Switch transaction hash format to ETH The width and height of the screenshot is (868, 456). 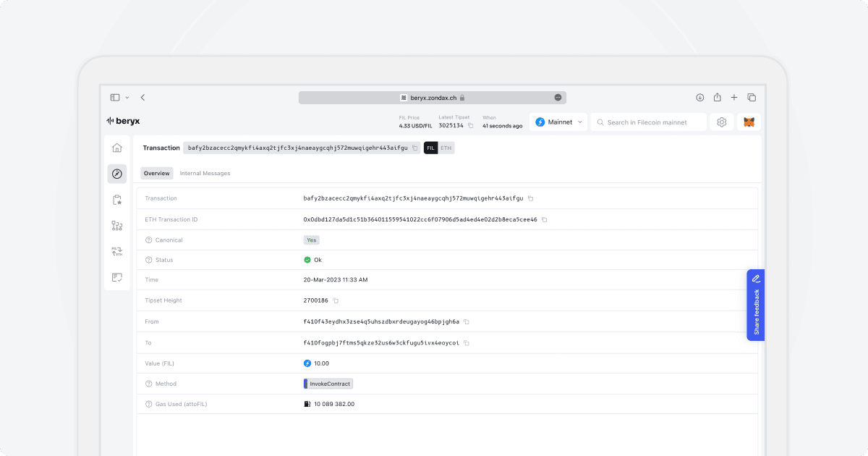pyautogui.click(x=446, y=148)
